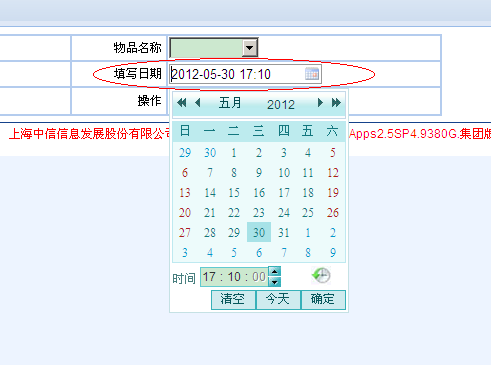Image resolution: width=491 pixels, height=365 pixels.
Task: Decrease time with the down spinner arrow
Action: coord(274,282)
